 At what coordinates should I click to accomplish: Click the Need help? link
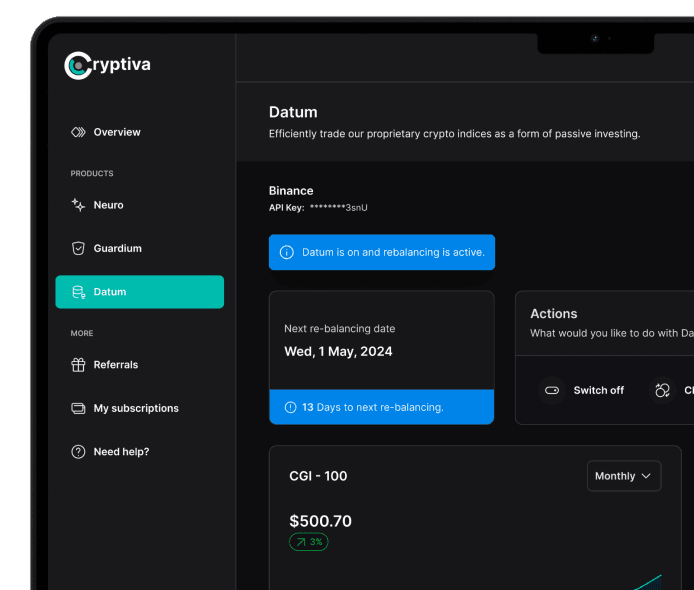[x=121, y=452]
